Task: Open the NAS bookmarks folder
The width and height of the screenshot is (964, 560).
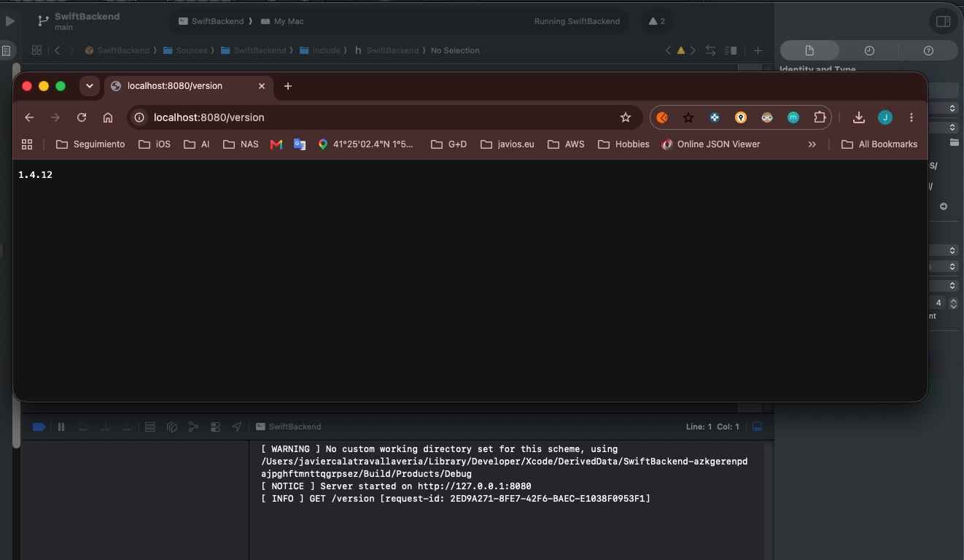Action: pos(241,144)
